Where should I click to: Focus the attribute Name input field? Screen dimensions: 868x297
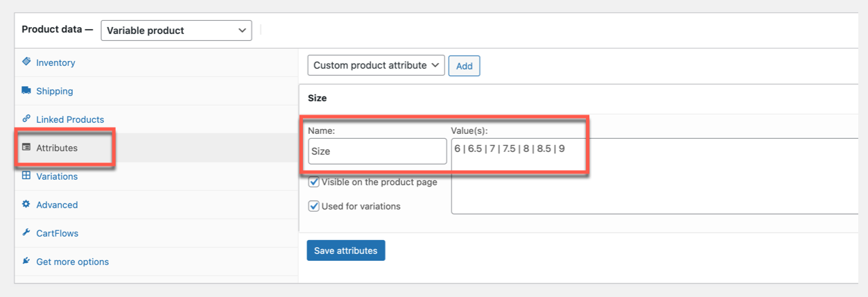[377, 151]
